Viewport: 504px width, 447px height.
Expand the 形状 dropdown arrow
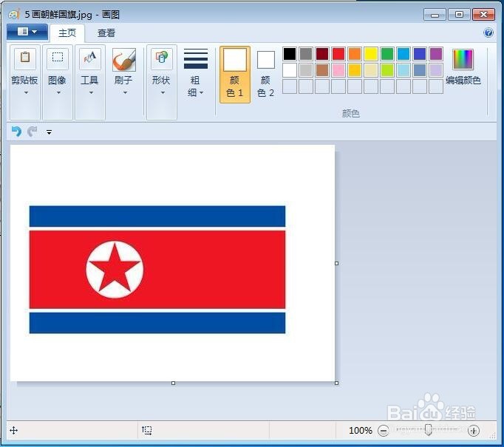[163, 93]
